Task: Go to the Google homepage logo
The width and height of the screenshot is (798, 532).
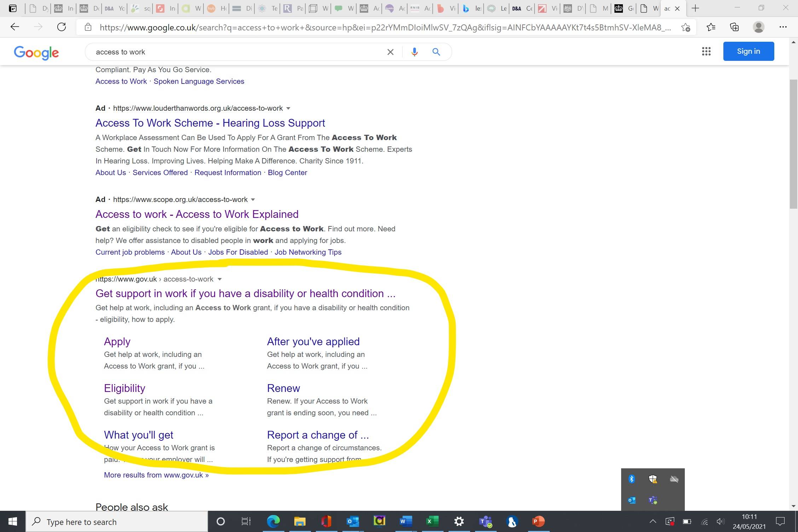Action: point(36,53)
